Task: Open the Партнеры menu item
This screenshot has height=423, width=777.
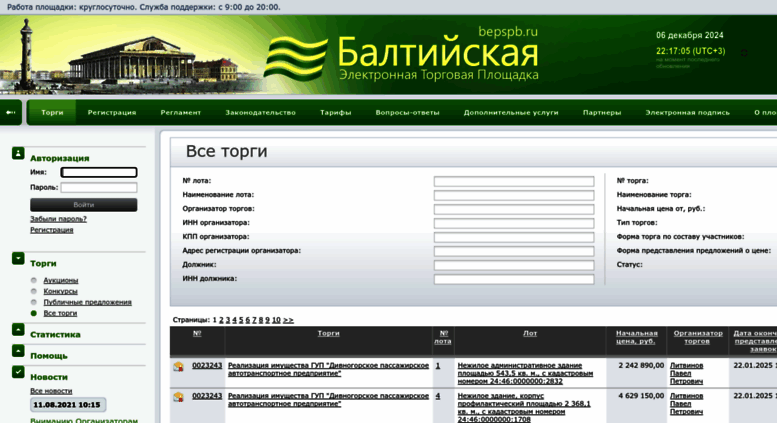Action: click(x=602, y=112)
